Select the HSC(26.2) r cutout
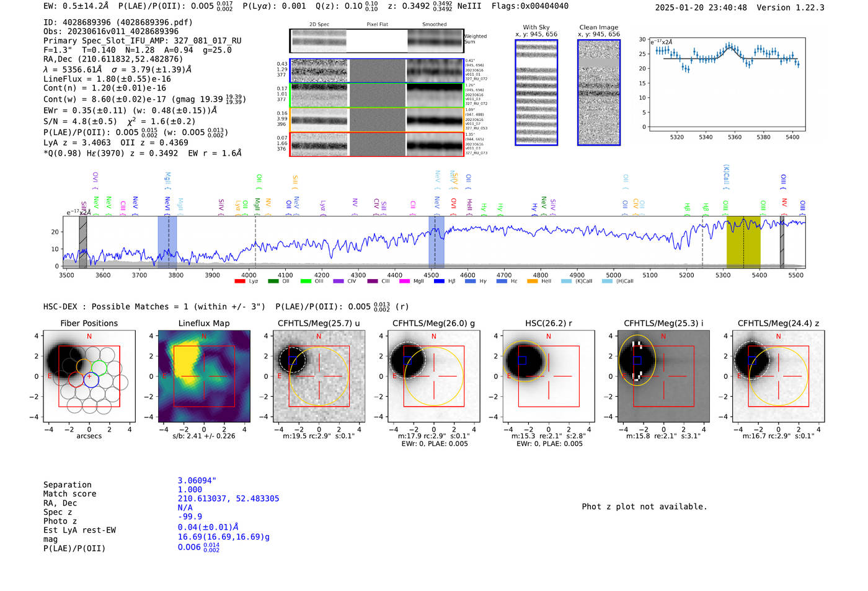Screen dimensions: 868x591 pyautogui.click(x=549, y=376)
